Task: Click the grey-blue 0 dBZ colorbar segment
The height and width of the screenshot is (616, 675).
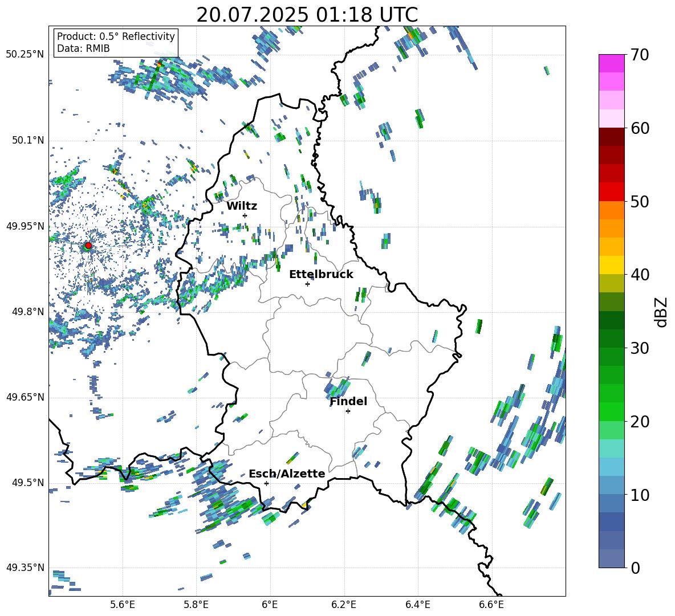Action: pyautogui.click(x=611, y=558)
